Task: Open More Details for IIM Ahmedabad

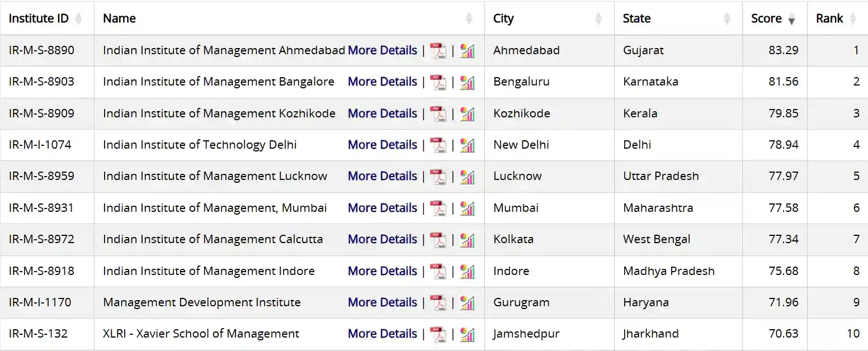Action: [383, 50]
